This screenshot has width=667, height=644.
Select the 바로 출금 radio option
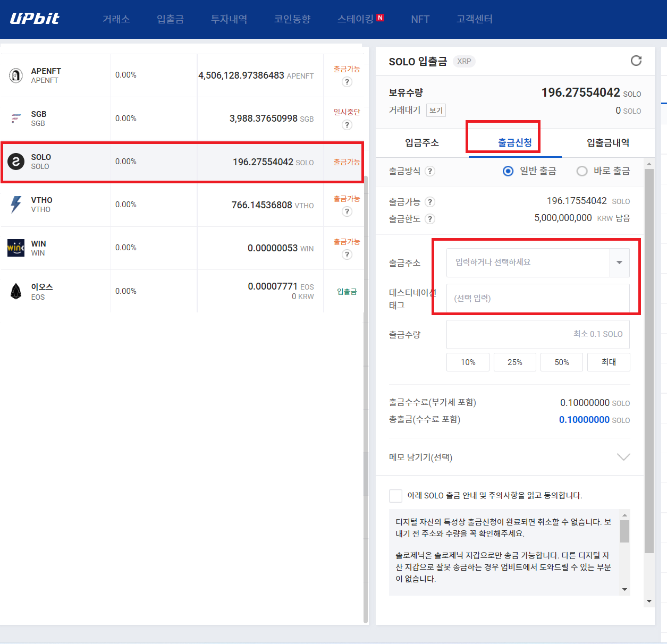click(x=582, y=171)
